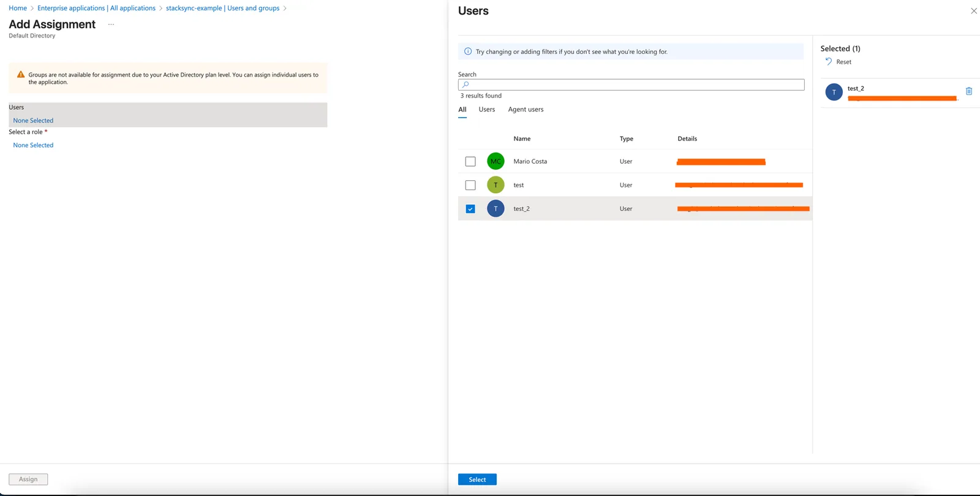This screenshot has width=980, height=496.
Task: Open stacksync-example | Users and groups breadcrumb
Action: [x=222, y=8]
